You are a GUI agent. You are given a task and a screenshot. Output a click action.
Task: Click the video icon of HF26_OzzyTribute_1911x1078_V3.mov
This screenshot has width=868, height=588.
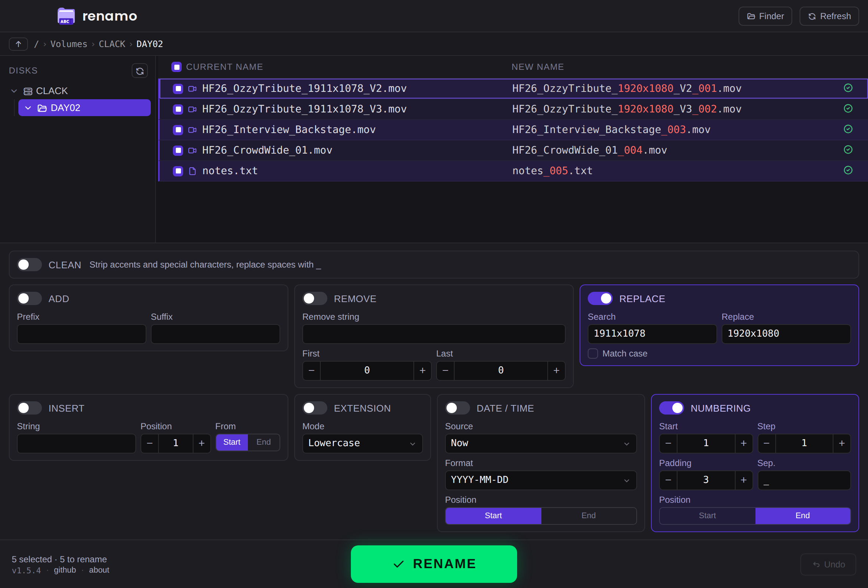[x=192, y=109]
